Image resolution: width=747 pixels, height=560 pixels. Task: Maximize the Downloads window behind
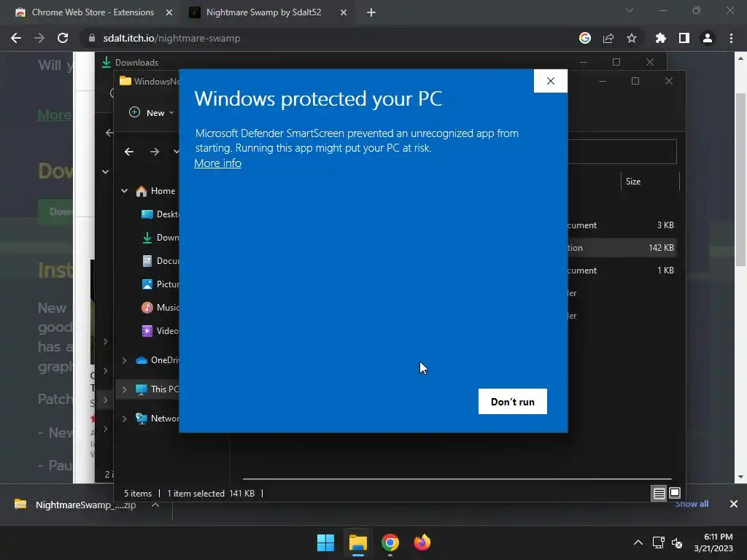click(x=616, y=62)
